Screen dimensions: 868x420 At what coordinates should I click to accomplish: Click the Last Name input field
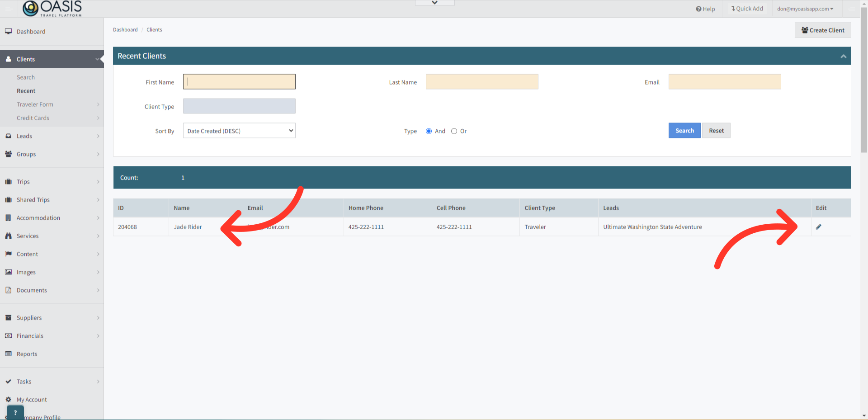[x=481, y=82]
